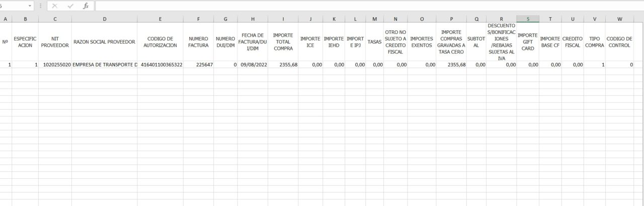Select column S header
Image resolution: width=644 pixels, height=206 pixels.
click(528, 19)
